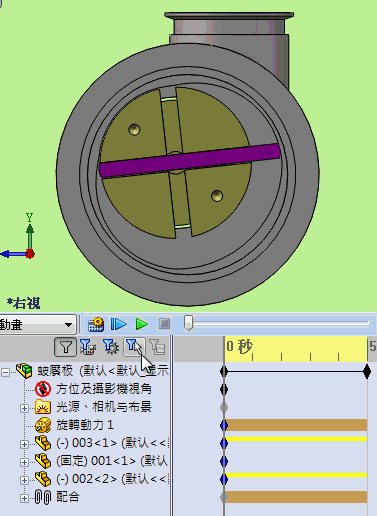Click the lower-right screw on the disc

tap(217, 196)
